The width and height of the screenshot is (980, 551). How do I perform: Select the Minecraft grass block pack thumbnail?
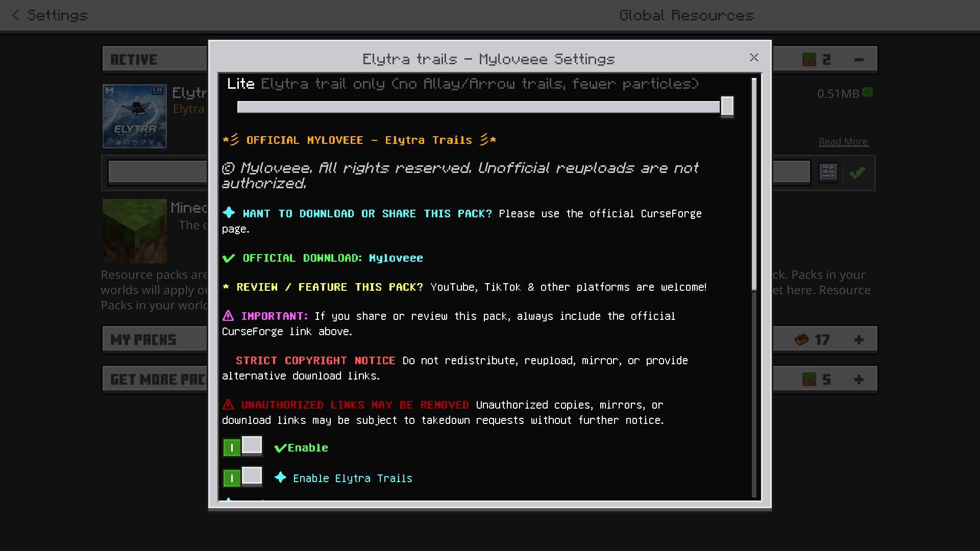click(x=135, y=231)
